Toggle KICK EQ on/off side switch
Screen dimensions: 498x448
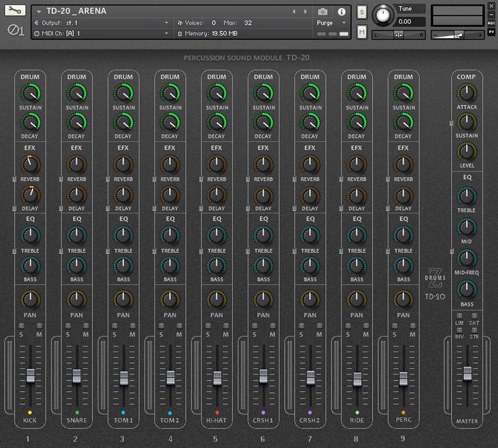coord(14,251)
